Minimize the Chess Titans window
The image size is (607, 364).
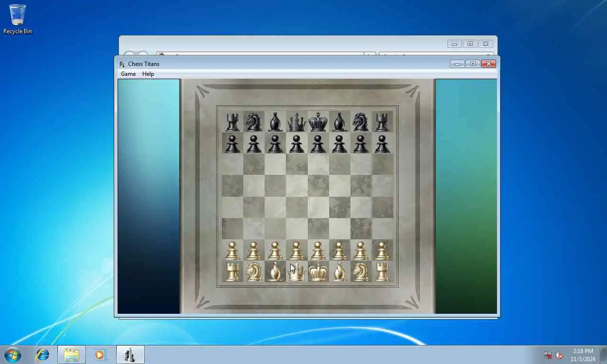click(457, 64)
